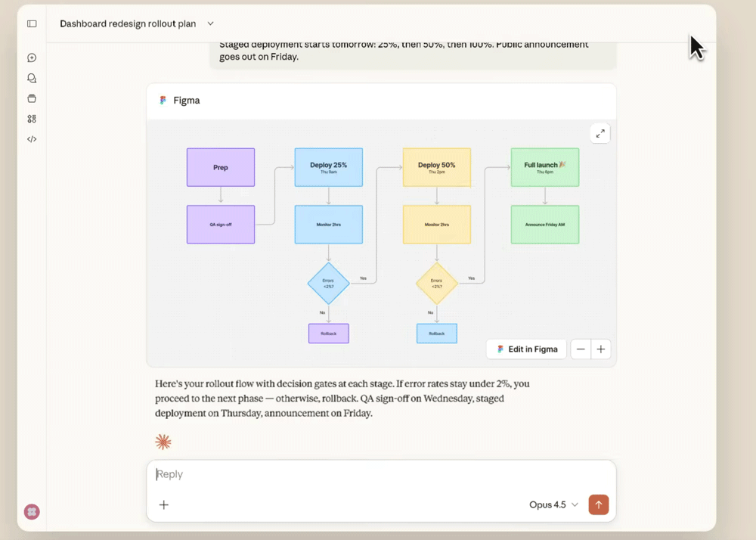Click the Edit in Figma button
This screenshot has height=540, width=756.
[x=527, y=349]
